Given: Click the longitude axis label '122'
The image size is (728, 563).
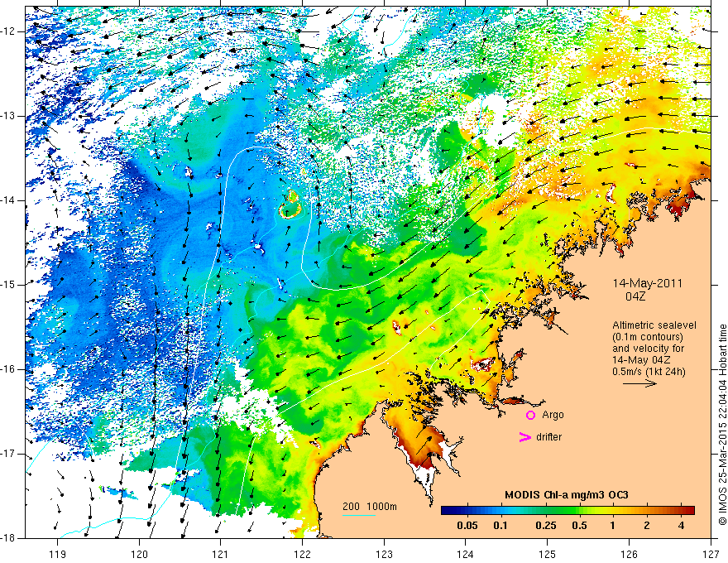Looking at the screenshot, I should click(302, 554).
